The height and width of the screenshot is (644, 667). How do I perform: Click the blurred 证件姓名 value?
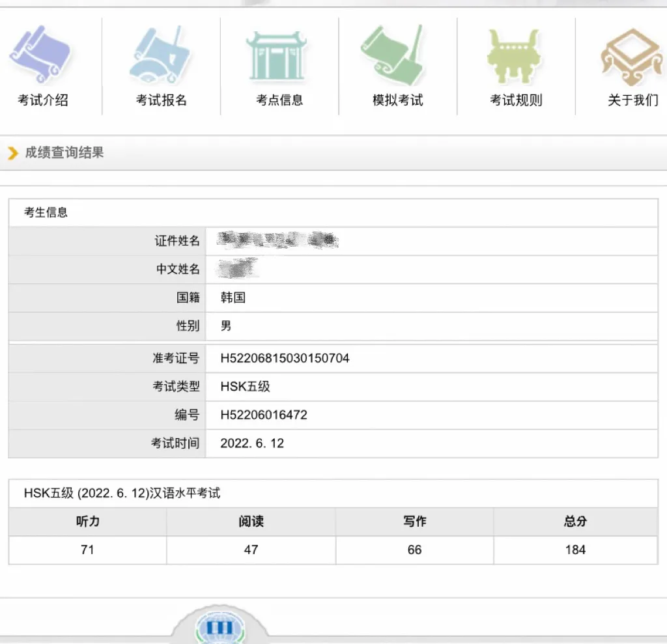[277, 240]
